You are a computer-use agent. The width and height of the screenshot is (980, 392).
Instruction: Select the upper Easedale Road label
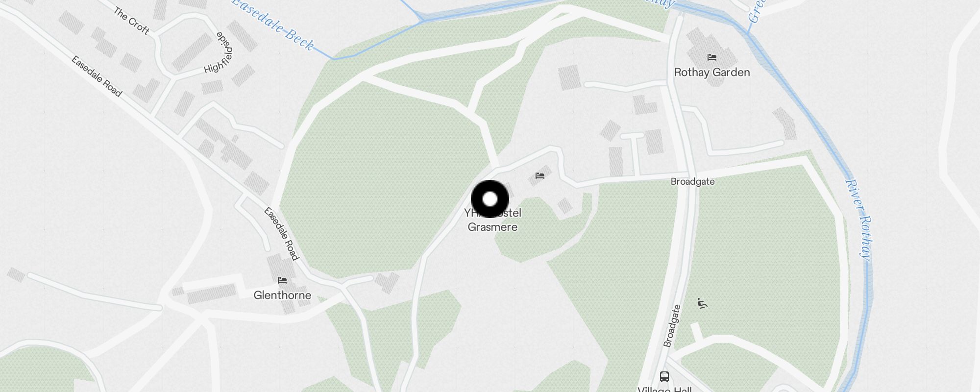(x=97, y=76)
